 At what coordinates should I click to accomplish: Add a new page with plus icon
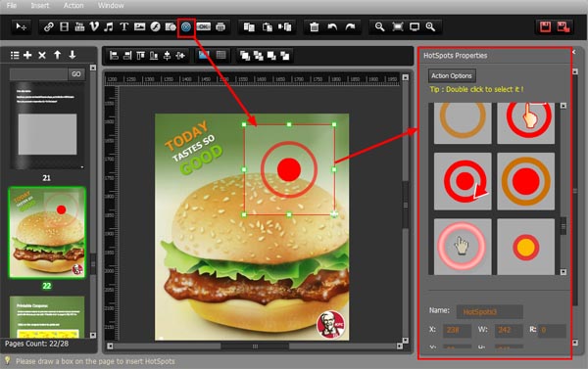(27, 55)
